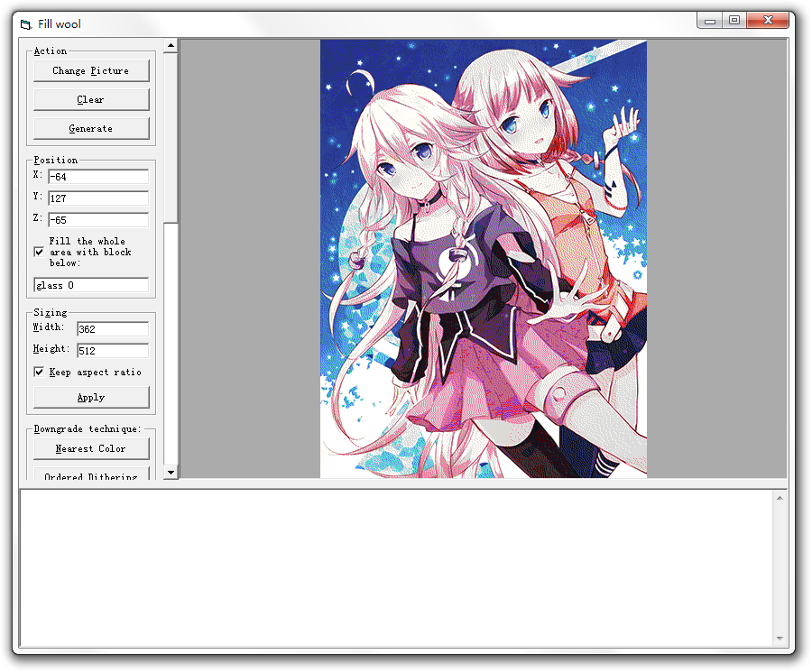The height and width of the screenshot is (672, 812).
Task: Apply the sizing settings
Action: [x=91, y=398]
